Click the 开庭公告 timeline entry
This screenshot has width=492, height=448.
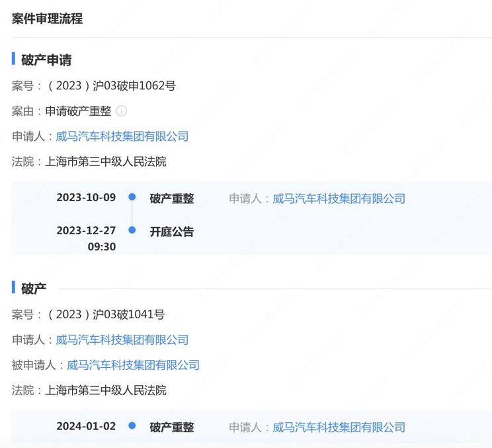click(x=172, y=232)
